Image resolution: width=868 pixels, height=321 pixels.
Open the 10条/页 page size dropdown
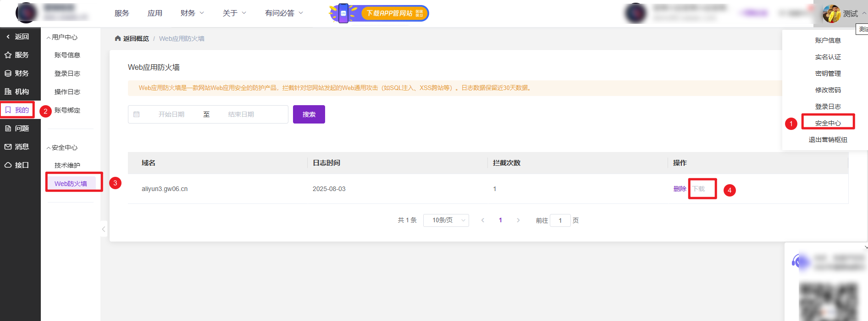click(x=446, y=220)
